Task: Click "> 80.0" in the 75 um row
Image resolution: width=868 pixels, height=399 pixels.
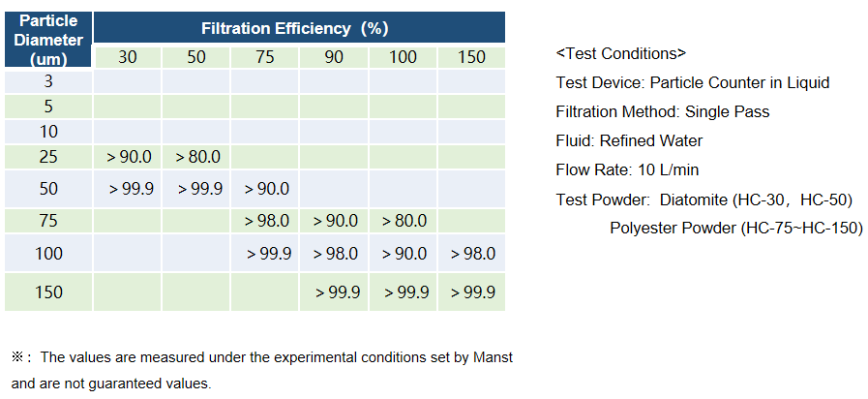Action: 404,221
